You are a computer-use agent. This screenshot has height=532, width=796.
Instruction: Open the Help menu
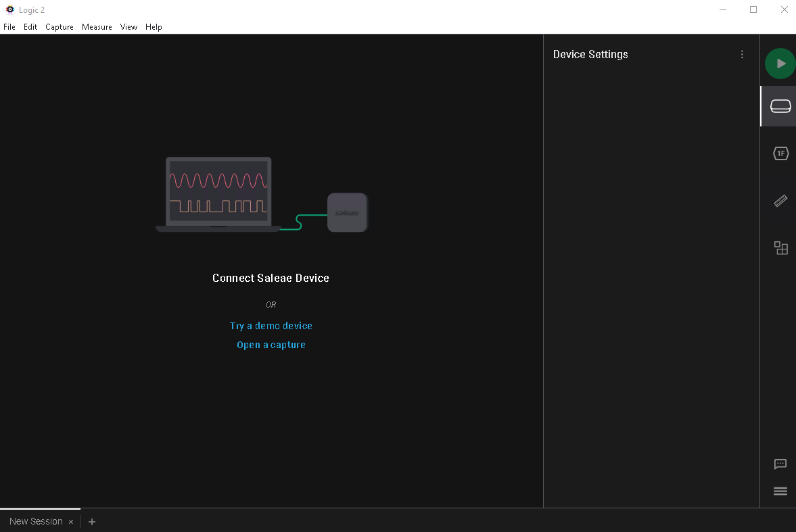click(154, 27)
